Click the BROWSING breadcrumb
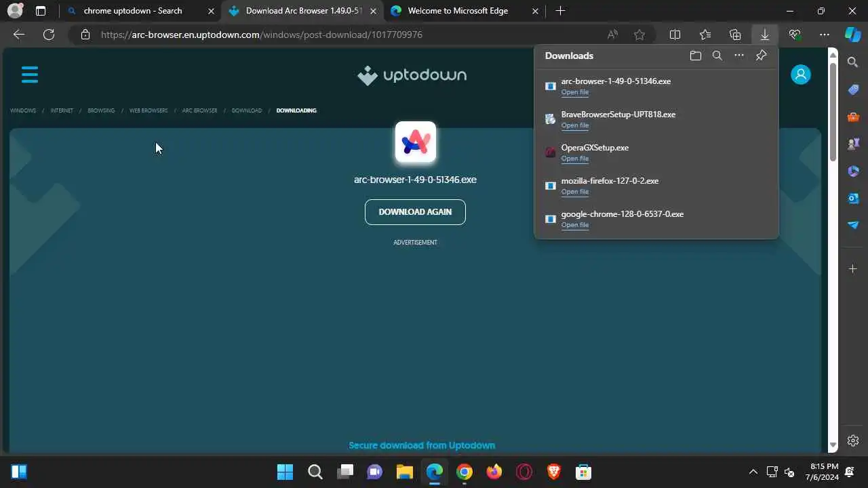 pos(101,110)
